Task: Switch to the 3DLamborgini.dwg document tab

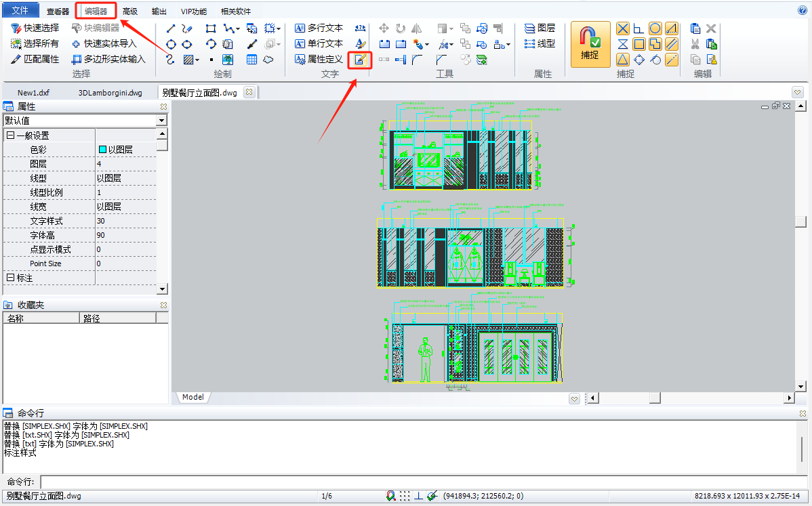Action: click(110, 93)
